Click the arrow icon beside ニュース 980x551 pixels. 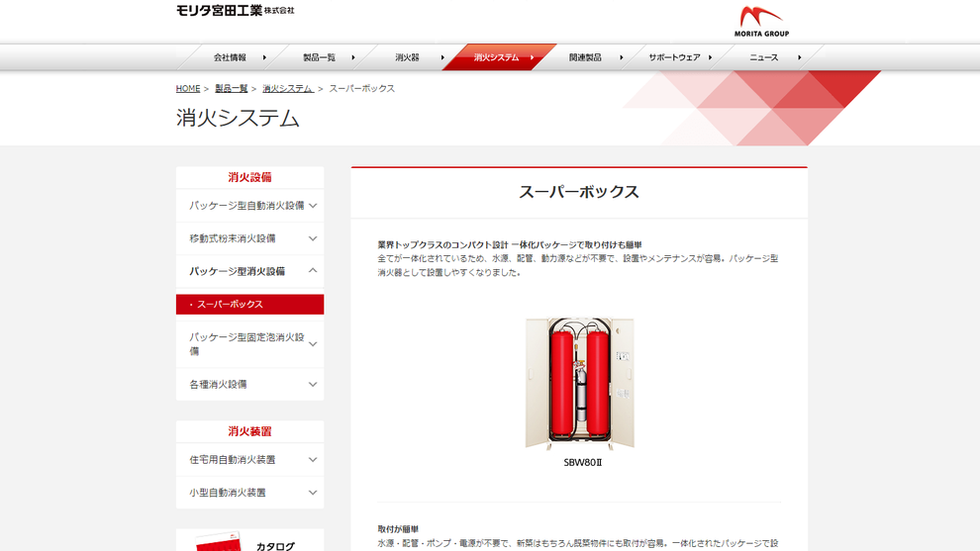coord(800,57)
